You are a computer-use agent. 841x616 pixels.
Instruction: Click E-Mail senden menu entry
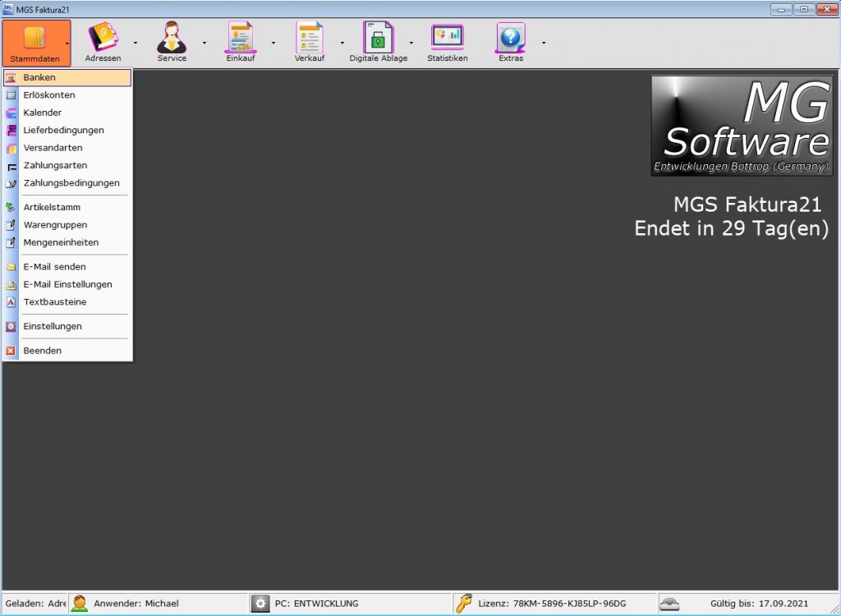(x=67, y=267)
